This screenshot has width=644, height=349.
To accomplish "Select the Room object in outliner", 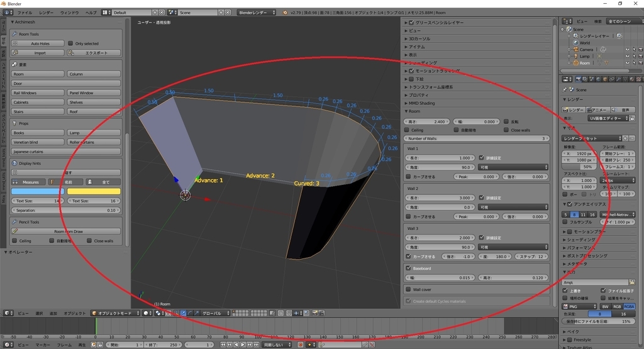I will click(585, 64).
